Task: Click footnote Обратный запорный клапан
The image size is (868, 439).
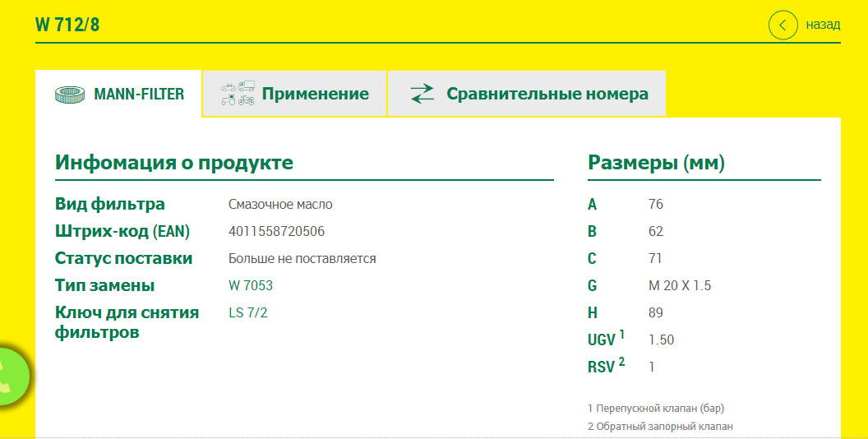Action: (660, 427)
